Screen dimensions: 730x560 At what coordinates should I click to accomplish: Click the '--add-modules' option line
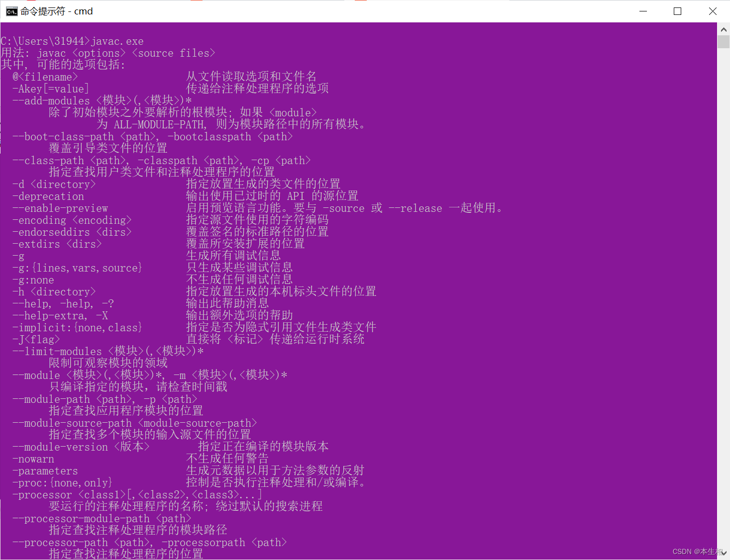102,101
